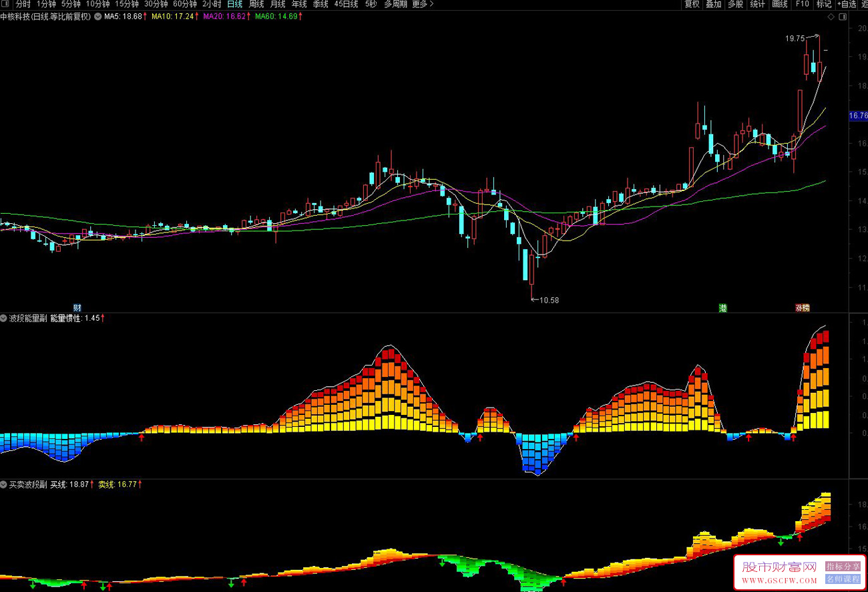Click the green 港 marker on the time axis
This screenshot has height=592, width=868.
722,308
